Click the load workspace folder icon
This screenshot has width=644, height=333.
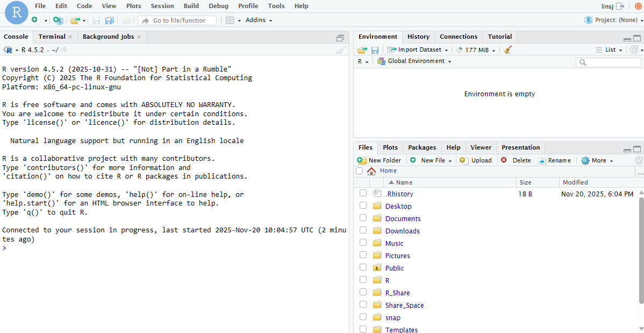point(362,50)
